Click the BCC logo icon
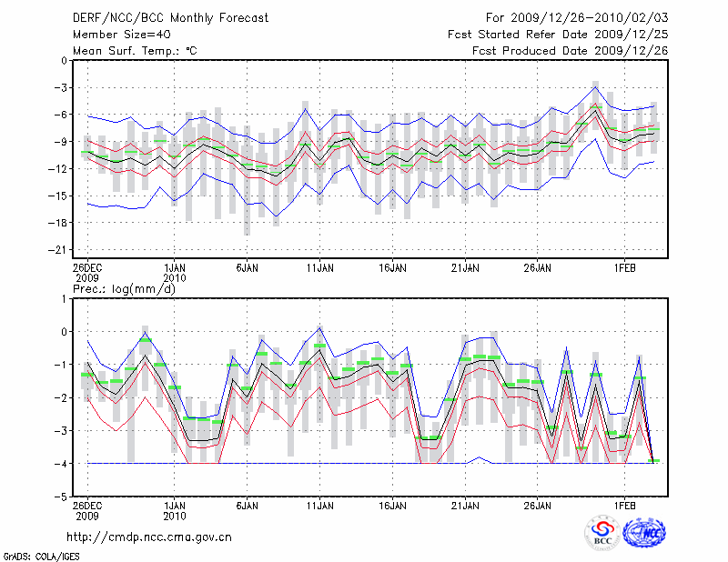728x562 pixels. [x=602, y=533]
